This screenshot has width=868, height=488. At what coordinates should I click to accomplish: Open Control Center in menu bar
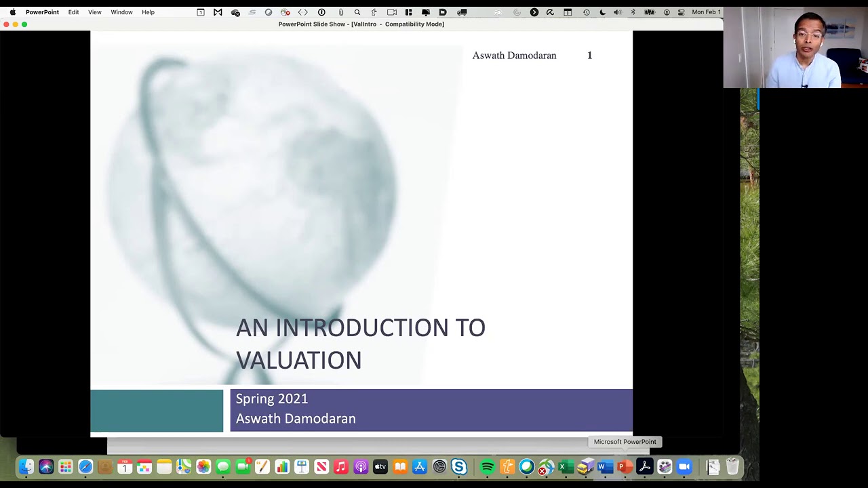point(682,12)
